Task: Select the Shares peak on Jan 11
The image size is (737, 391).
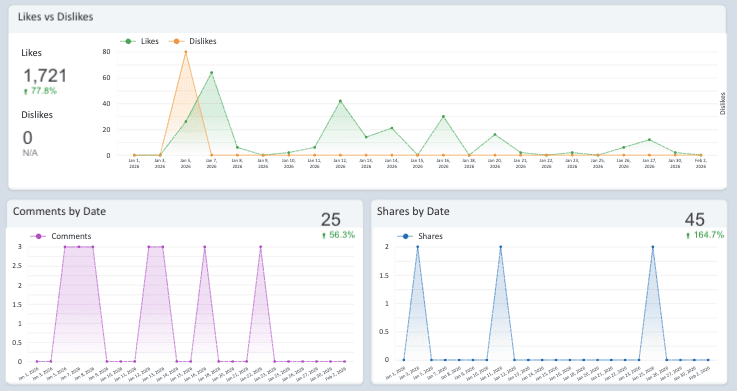Action: tap(501, 247)
